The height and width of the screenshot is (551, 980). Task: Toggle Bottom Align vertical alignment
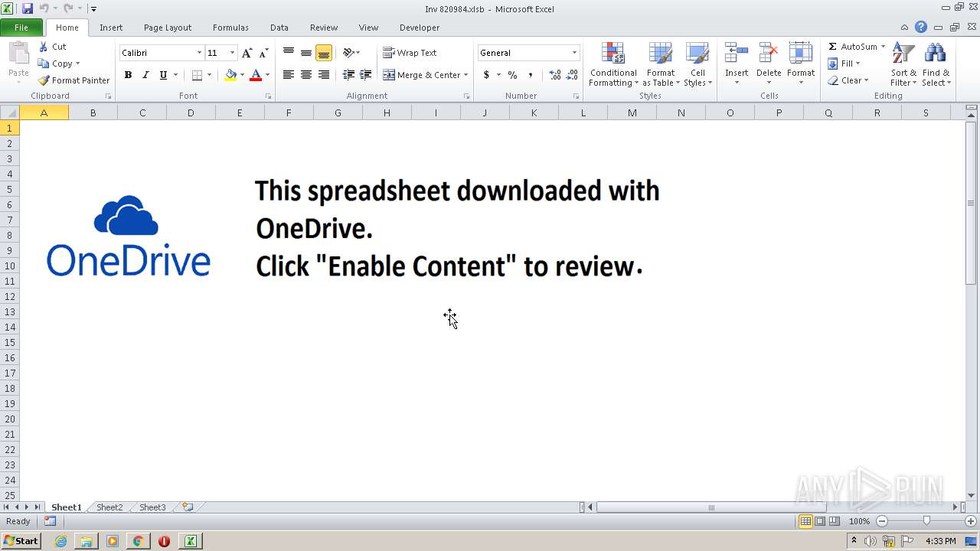point(324,53)
